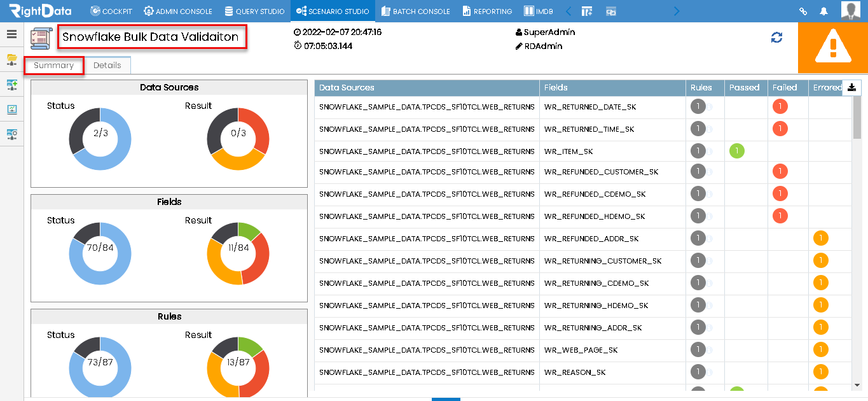868x401 pixels.
Task: Open the Cockpit module
Action: [x=111, y=11]
